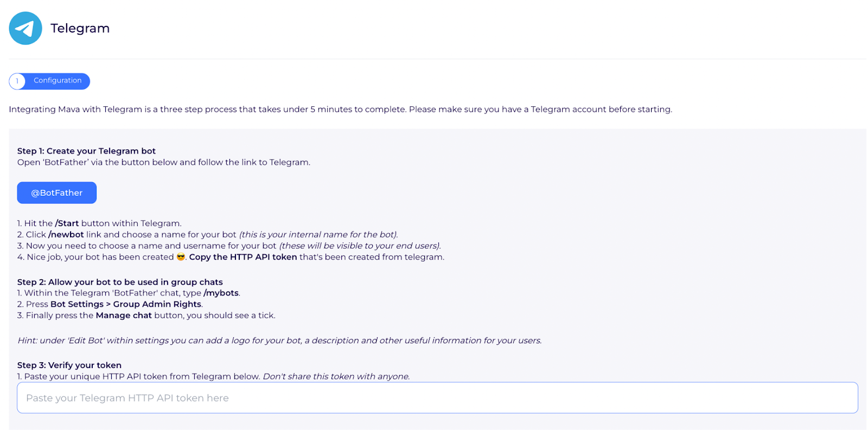
Task: Click the Copy the HTTP API token text
Action: pos(243,257)
